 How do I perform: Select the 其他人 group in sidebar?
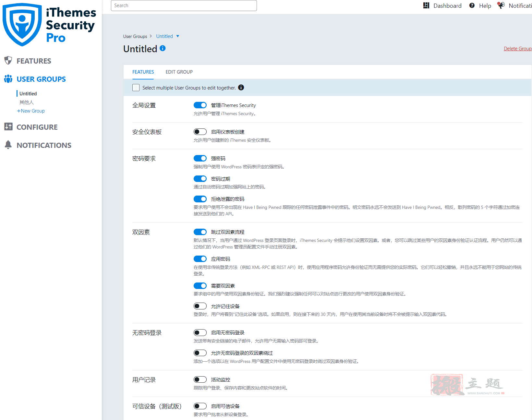(26, 102)
